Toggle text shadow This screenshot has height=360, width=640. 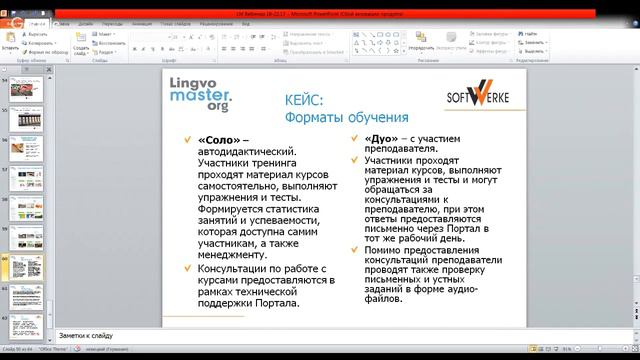pos(162,49)
